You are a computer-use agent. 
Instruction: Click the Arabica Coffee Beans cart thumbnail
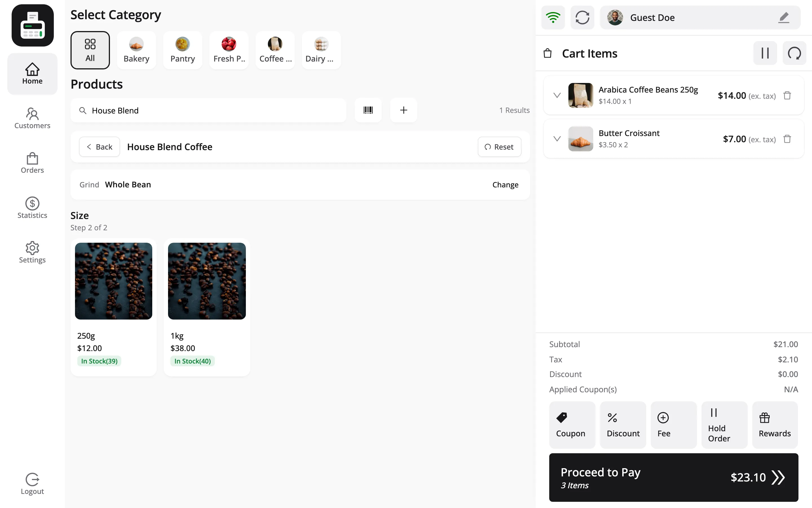coord(581,95)
